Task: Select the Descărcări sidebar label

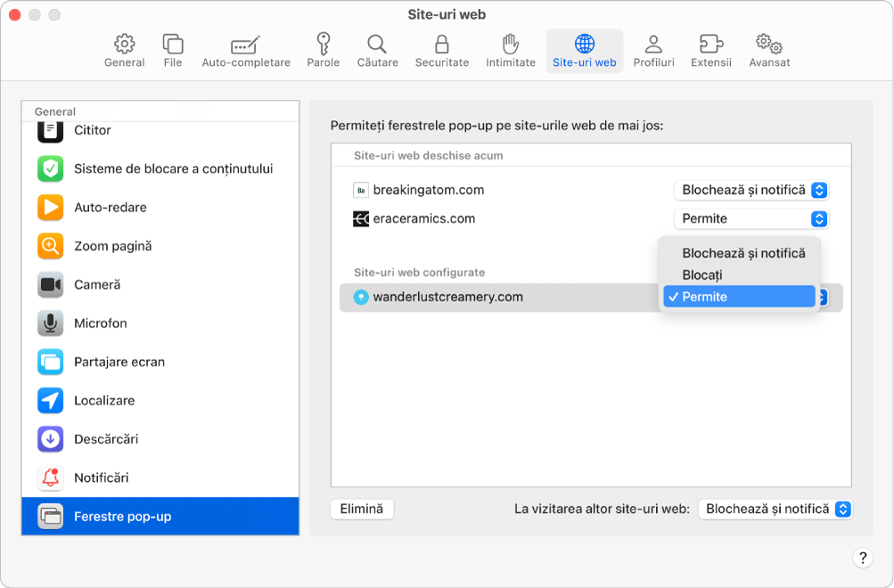Action: tap(106, 439)
